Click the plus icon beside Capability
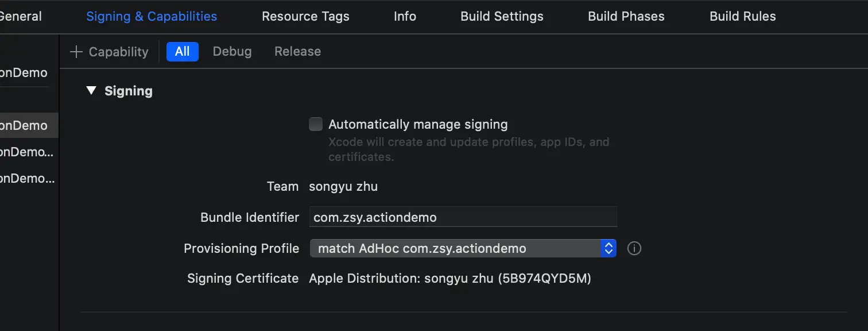Image resolution: width=868 pixels, height=331 pixels. coord(76,52)
